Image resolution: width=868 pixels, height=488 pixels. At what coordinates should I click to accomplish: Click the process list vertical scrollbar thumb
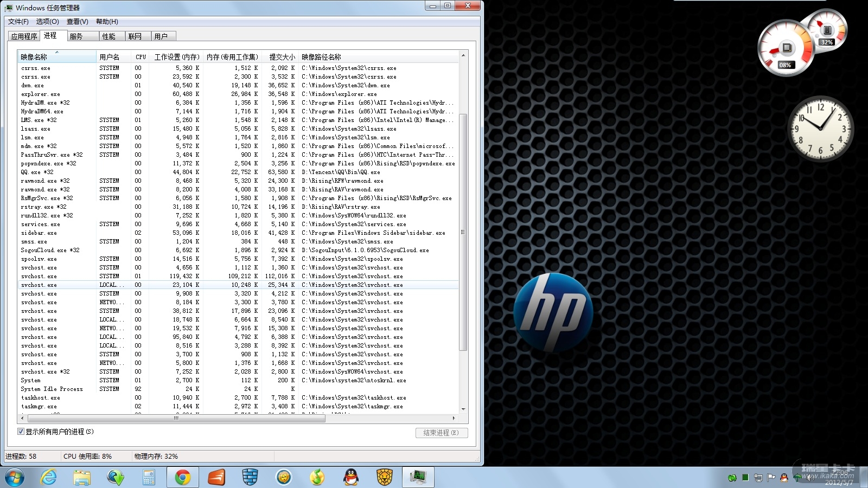tap(463, 232)
